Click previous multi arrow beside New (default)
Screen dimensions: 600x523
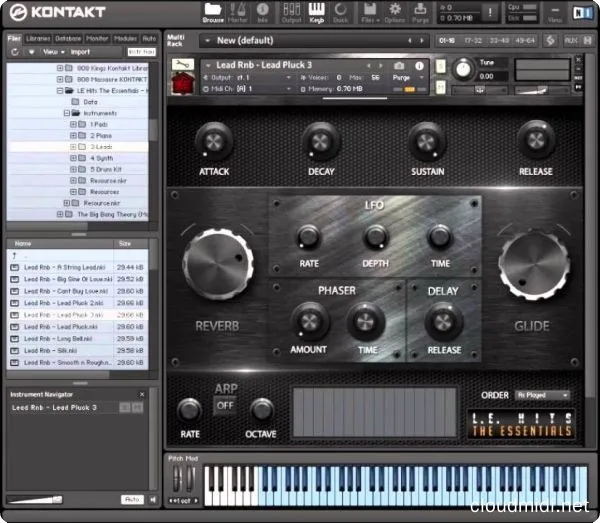410,40
